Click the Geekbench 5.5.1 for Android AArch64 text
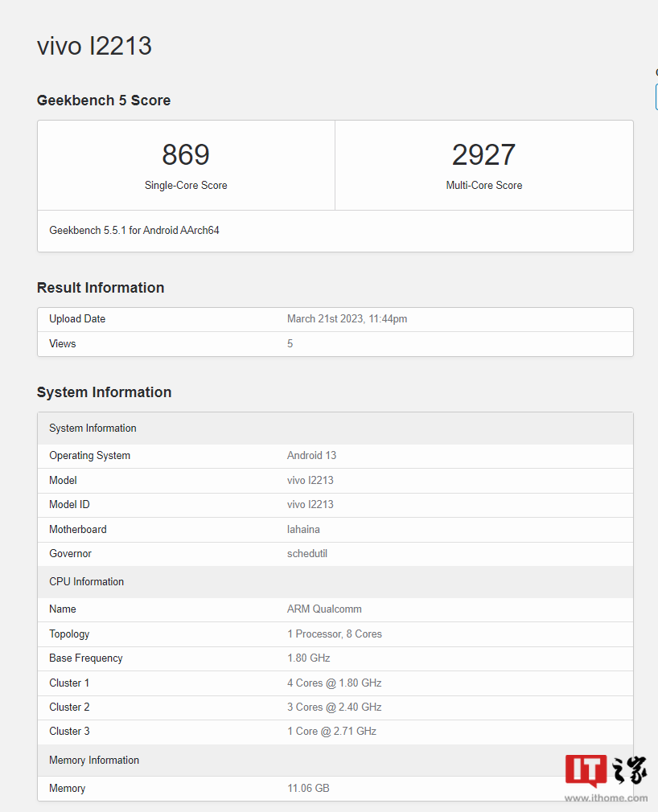The height and width of the screenshot is (812, 658). 134,231
